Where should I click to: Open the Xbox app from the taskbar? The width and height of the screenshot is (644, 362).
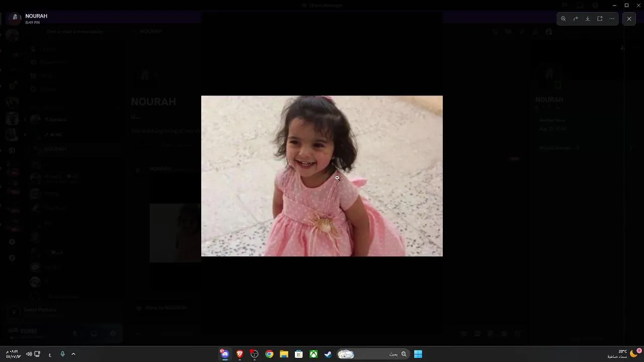[x=313, y=354]
